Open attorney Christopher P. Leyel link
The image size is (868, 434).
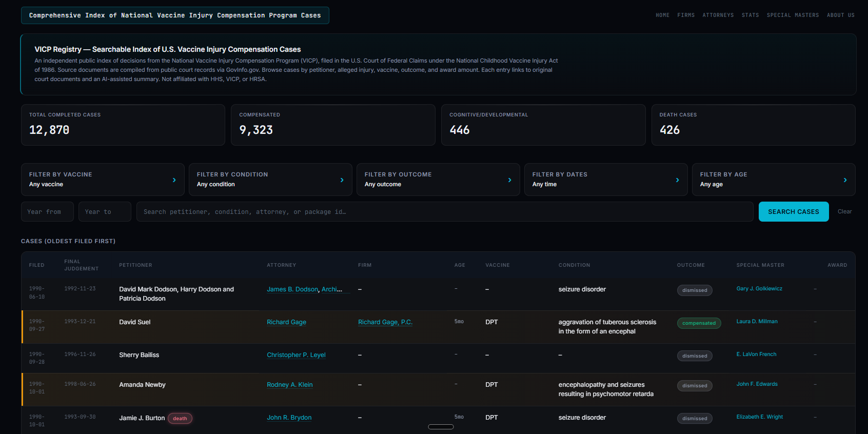coord(296,355)
